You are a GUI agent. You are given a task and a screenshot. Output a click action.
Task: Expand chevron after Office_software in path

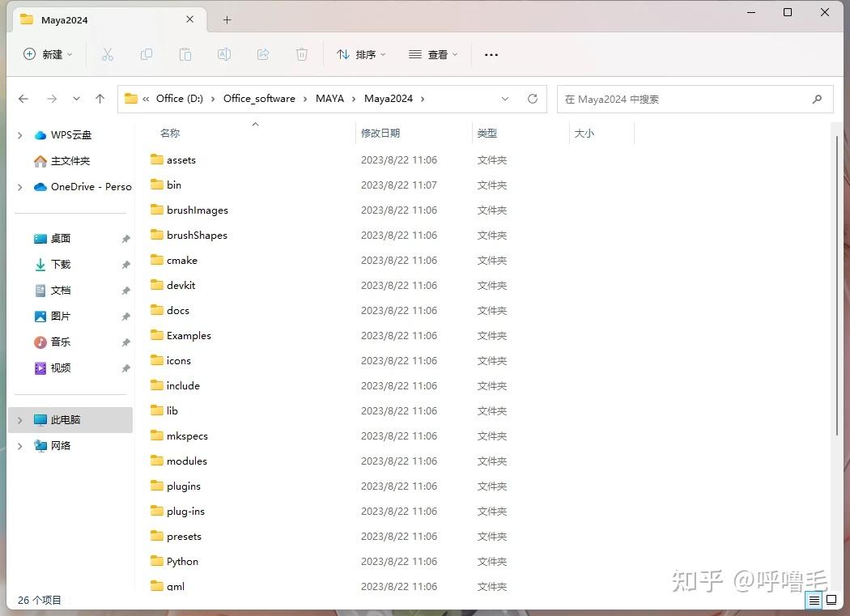pos(305,99)
